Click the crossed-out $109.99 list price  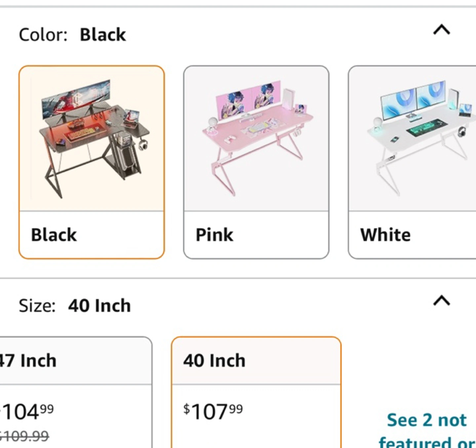click(25, 436)
